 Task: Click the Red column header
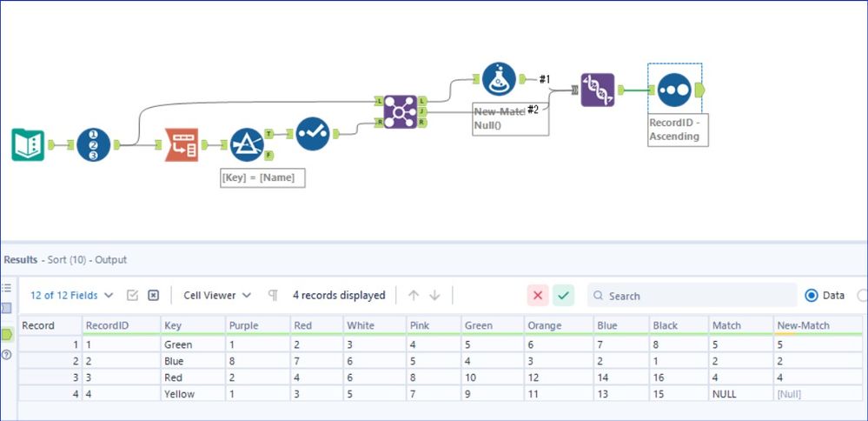[316, 325]
